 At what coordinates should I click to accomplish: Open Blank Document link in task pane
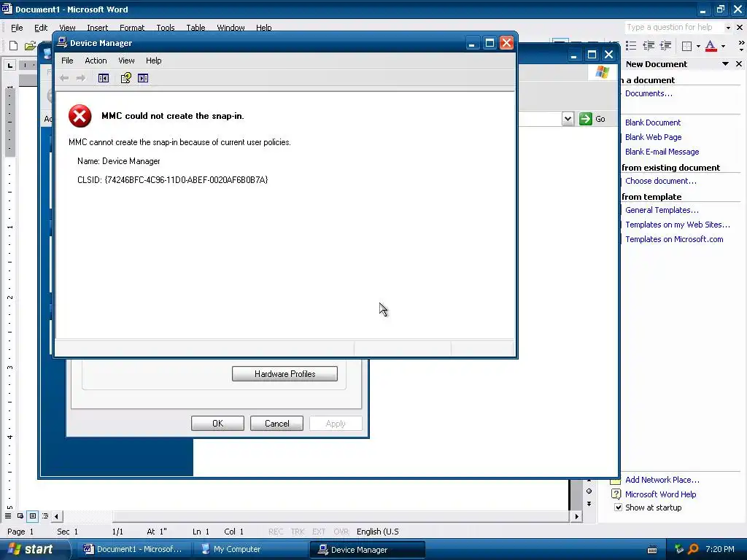click(653, 122)
